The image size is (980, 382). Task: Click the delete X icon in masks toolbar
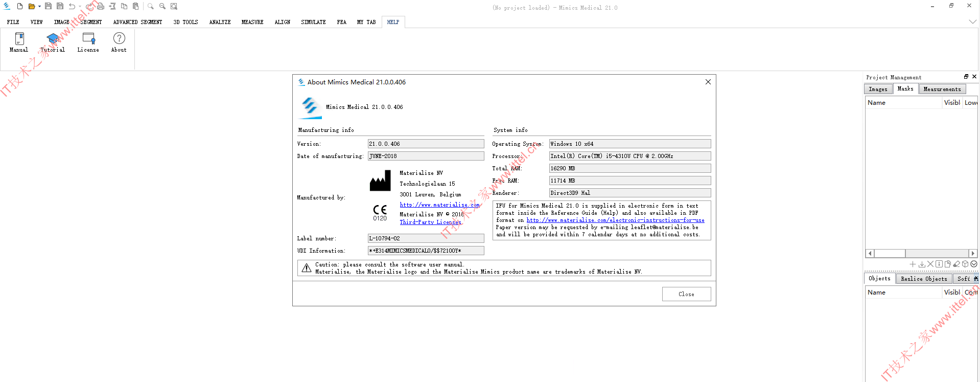(930, 264)
